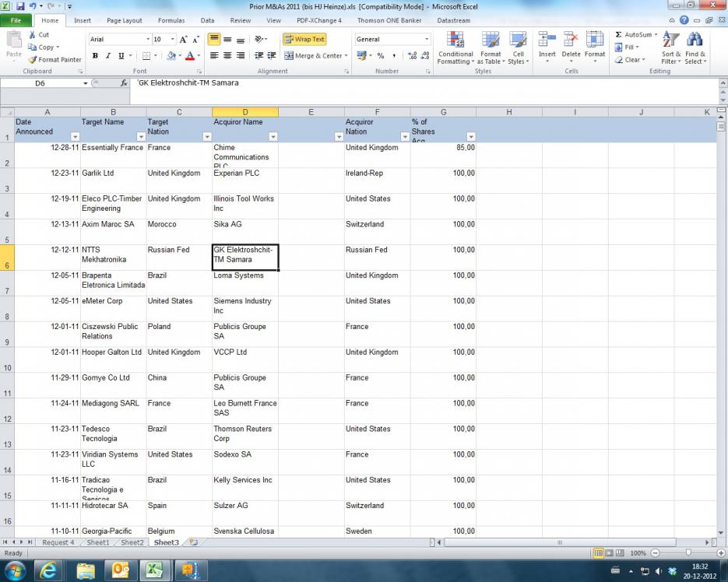
Task: Click the Decrease Indent icon
Action: point(258,56)
